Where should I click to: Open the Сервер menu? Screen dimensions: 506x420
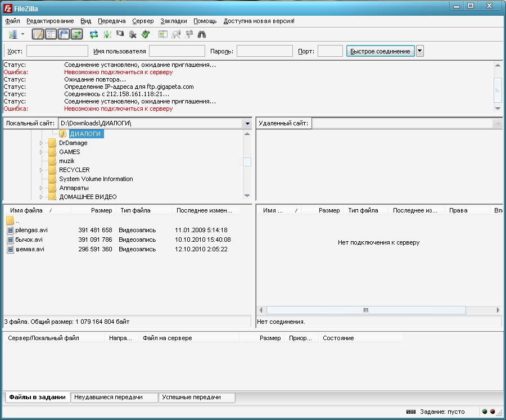point(143,21)
